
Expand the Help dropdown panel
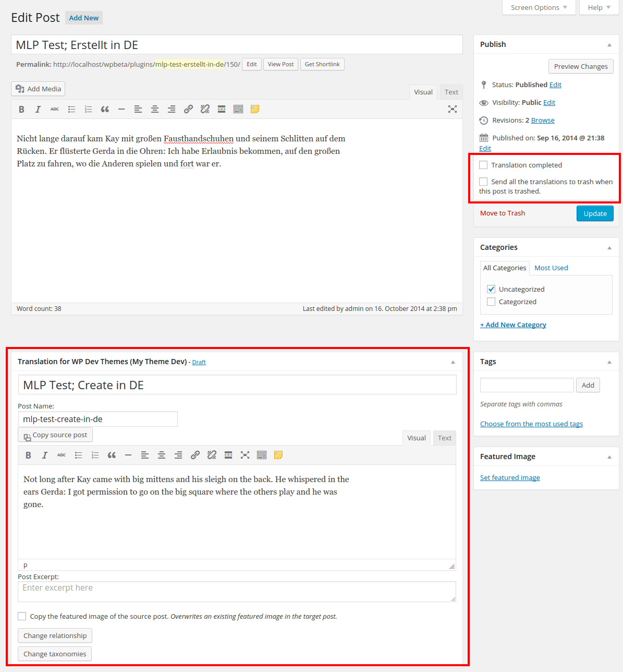tap(598, 7)
